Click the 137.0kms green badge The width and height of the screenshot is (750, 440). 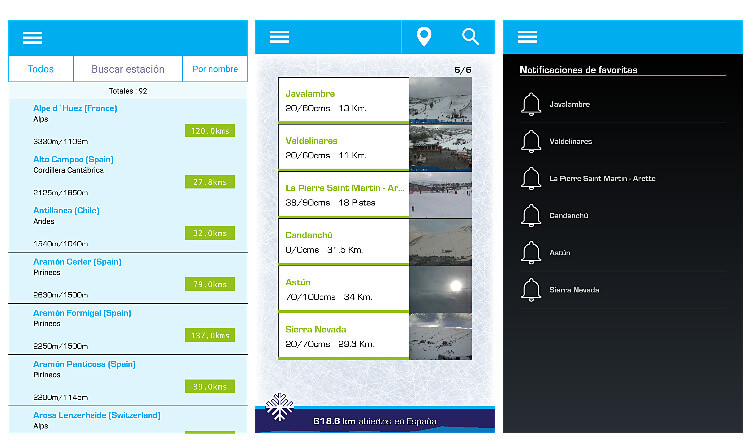[x=210, y=335]
